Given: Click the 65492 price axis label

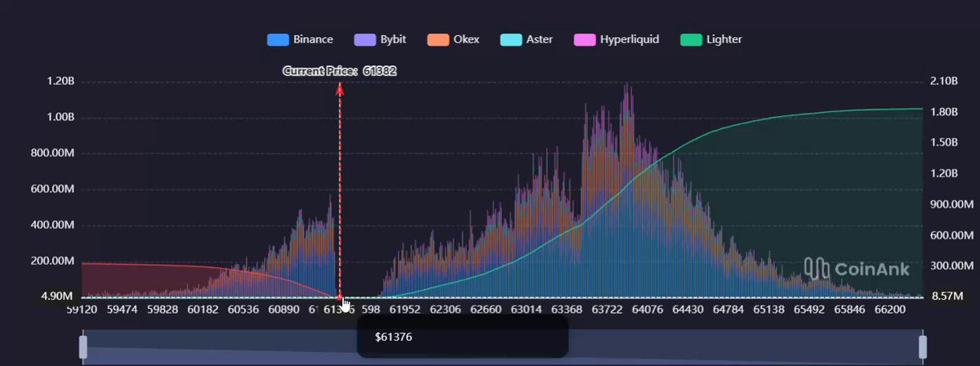Looking at the screenshot, I should click(808, 310).
